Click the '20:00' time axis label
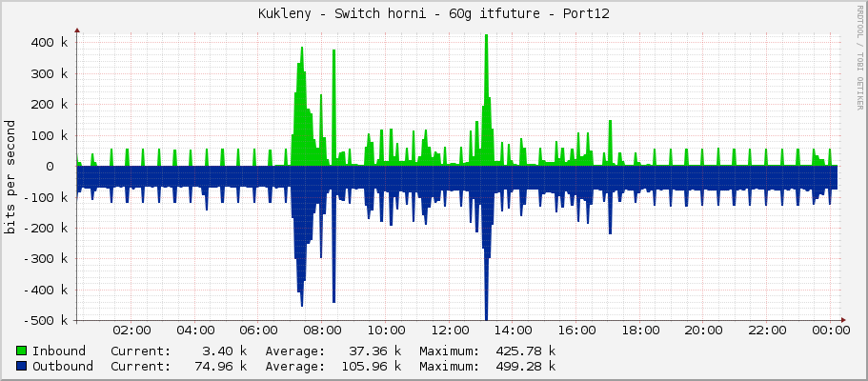Viewport: 868px width, 381px height. pyautogui.click(x=704, y=331)
